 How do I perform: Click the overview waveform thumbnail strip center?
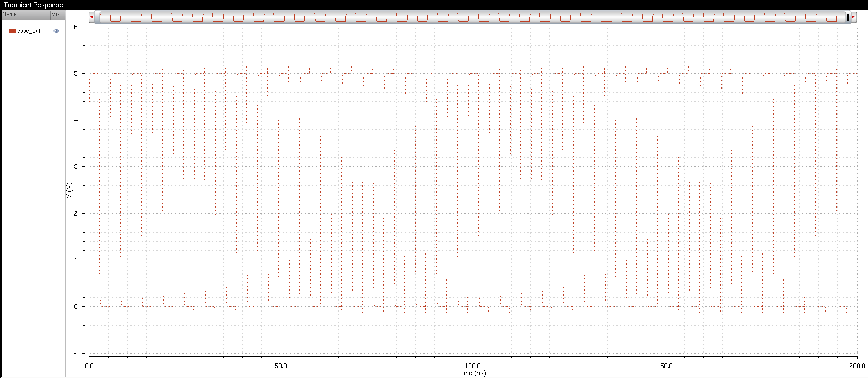click(472, 17)
